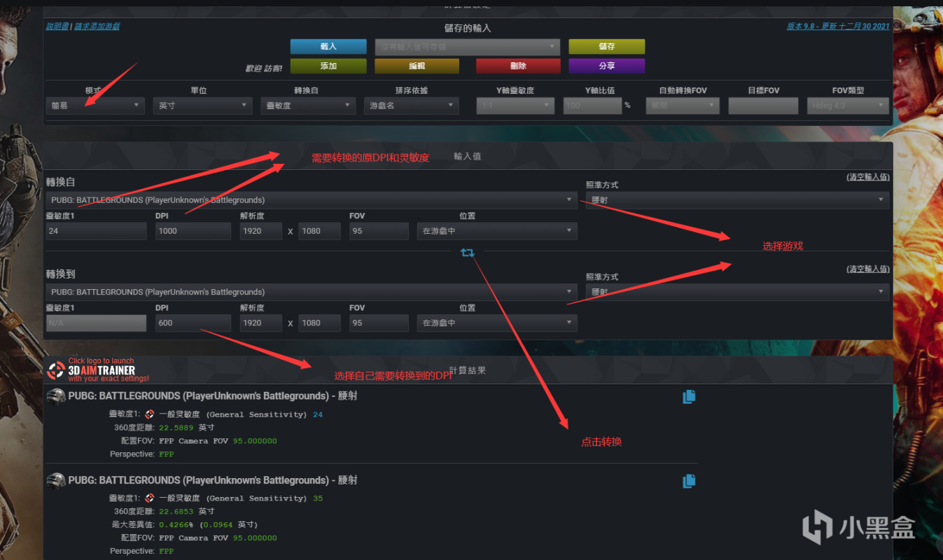Click the aim trainer icon beside sensitivity 35
943x560 pixels.
[149, 498]
